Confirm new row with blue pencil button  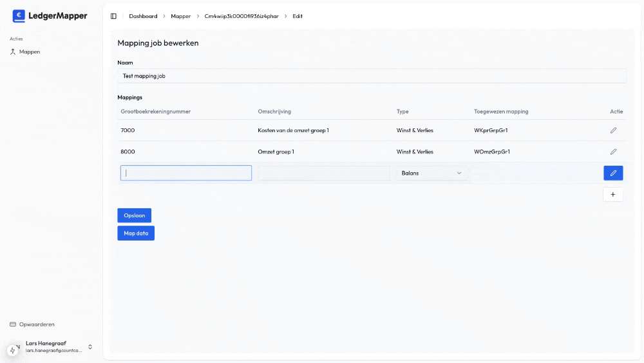[x=613, y=173]
